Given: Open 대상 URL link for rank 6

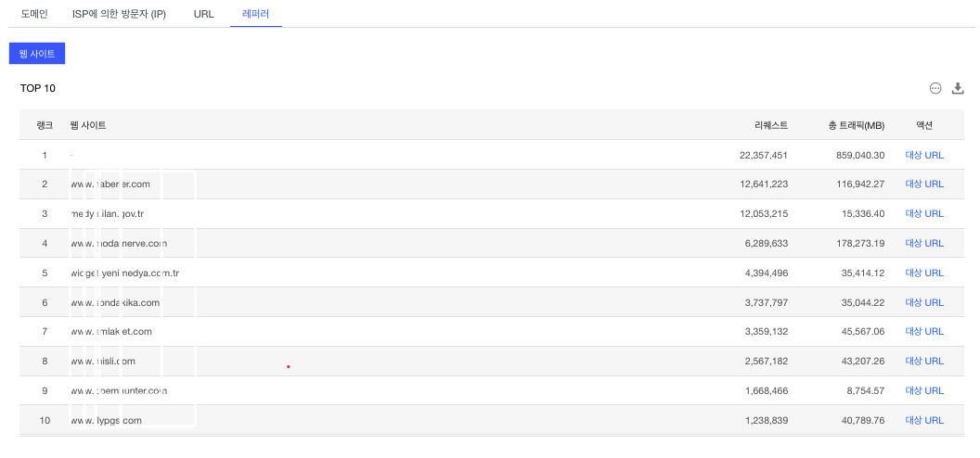Looking at the screenshot, I should coord(924,302).
